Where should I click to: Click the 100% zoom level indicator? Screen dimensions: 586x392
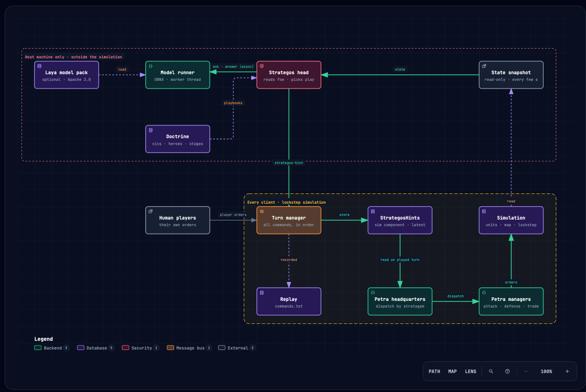point(547,372)
